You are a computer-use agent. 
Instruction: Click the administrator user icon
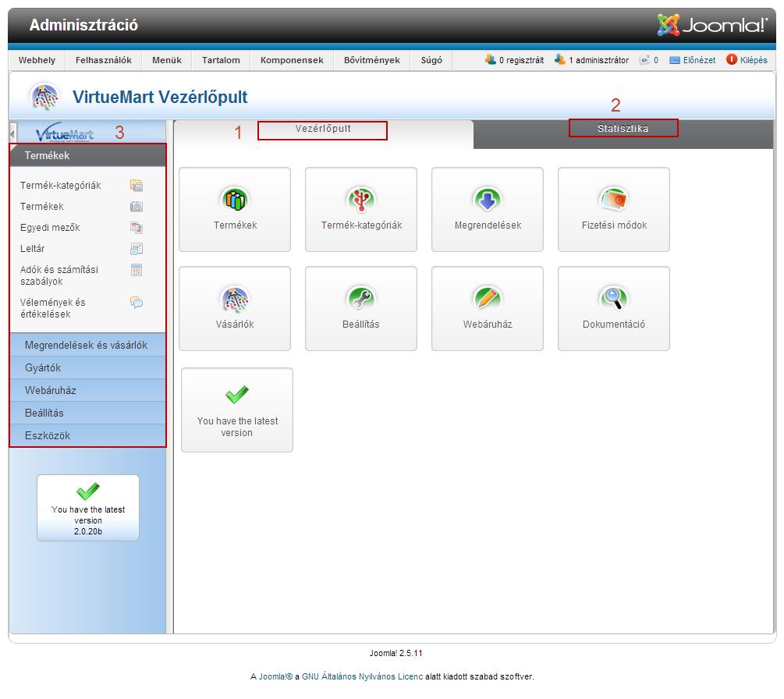tap(560, 59)
